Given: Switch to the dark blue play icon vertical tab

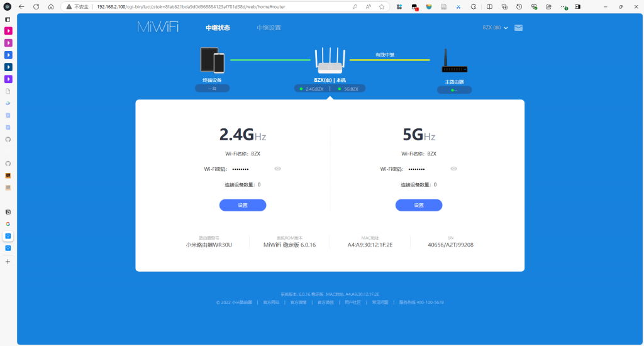Looking at the screenshot, I should [x=8, y=67].
